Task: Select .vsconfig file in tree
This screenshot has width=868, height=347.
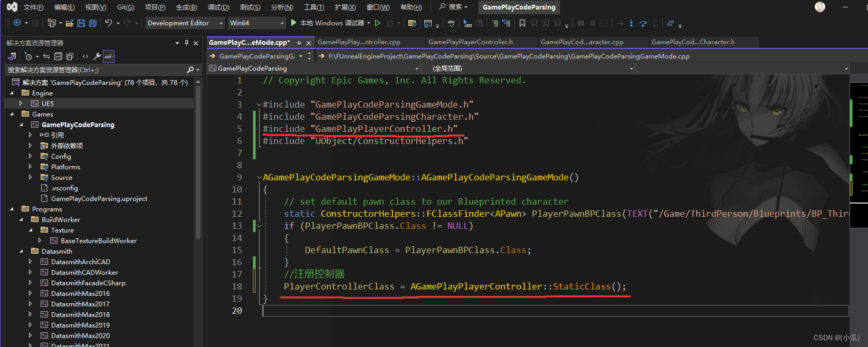Action: point(64,188)
